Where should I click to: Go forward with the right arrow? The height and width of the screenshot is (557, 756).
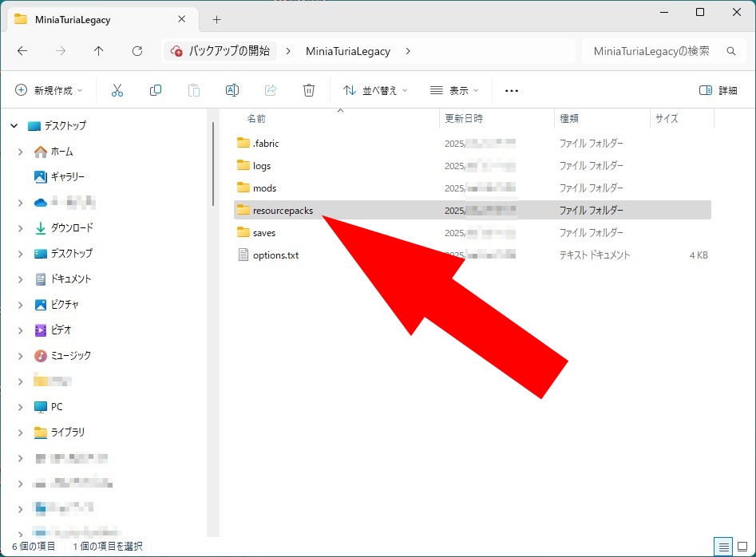[61, 51]
